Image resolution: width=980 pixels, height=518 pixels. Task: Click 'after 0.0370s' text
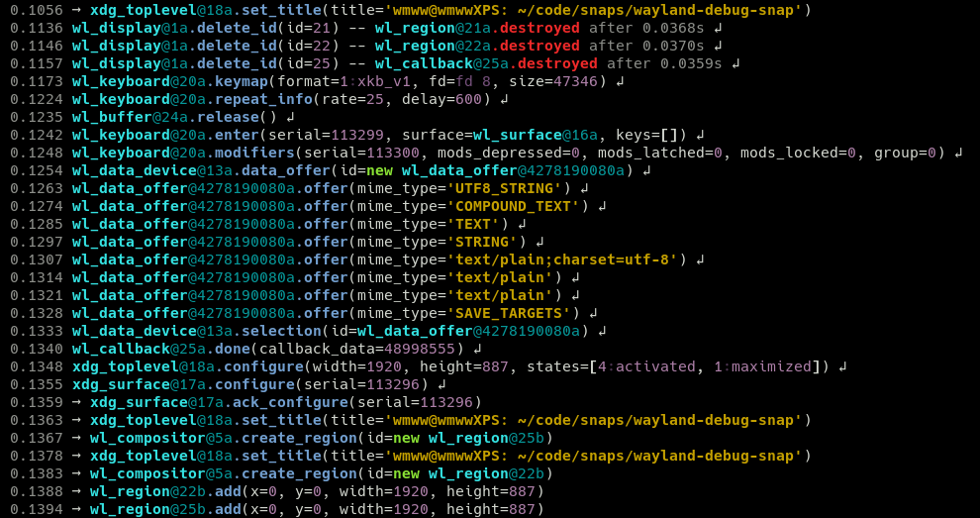click(646, 46)
